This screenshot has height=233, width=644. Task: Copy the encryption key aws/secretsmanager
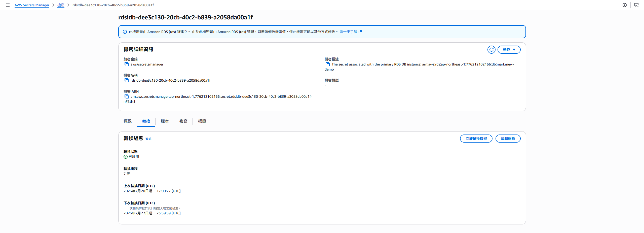click(127, 64)
